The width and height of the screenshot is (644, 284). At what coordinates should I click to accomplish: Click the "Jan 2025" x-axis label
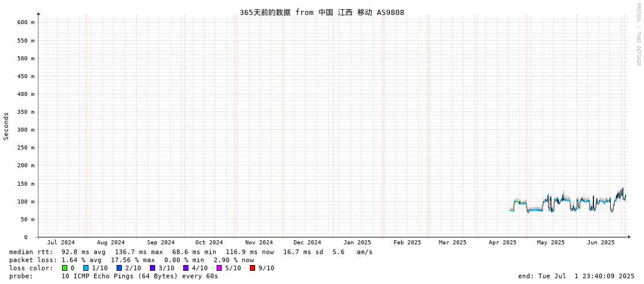tap(357, 243)
